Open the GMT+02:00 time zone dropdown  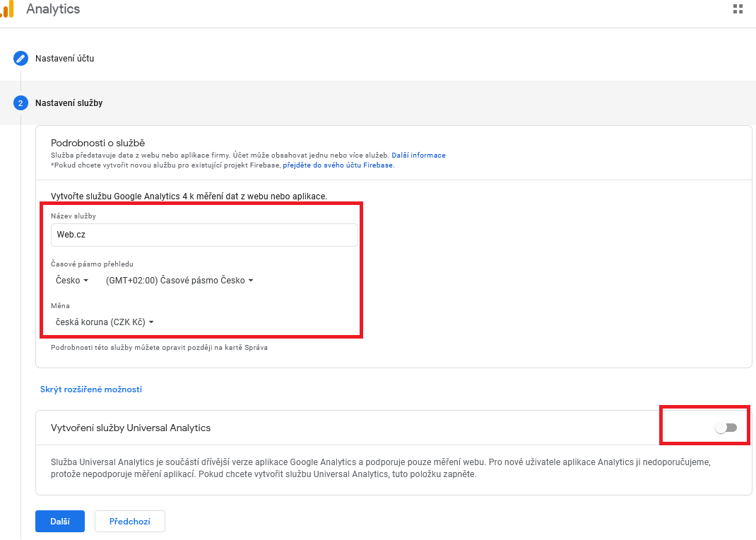[x=179, y=281]
